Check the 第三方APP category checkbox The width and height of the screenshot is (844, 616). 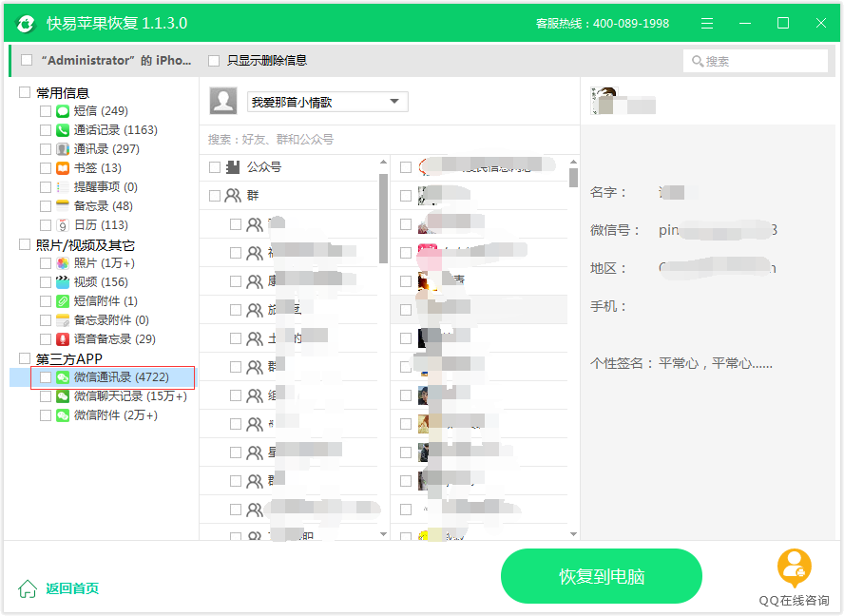(x=24, y=358)
